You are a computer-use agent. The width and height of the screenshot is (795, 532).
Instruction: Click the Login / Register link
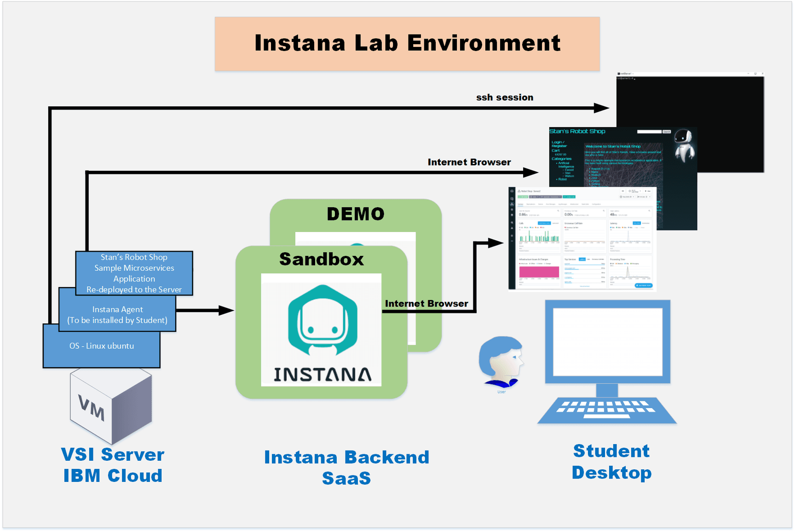pyautogui.click(x=559, y=144)
